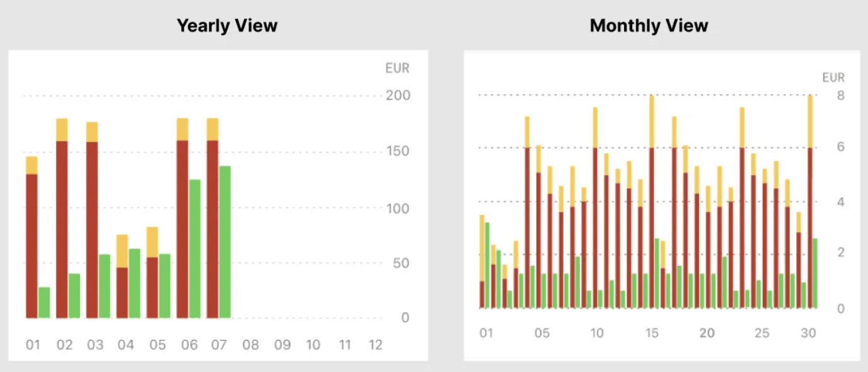
Task: Click month label "06" in Yearly View
Action: tap(189, 345)
